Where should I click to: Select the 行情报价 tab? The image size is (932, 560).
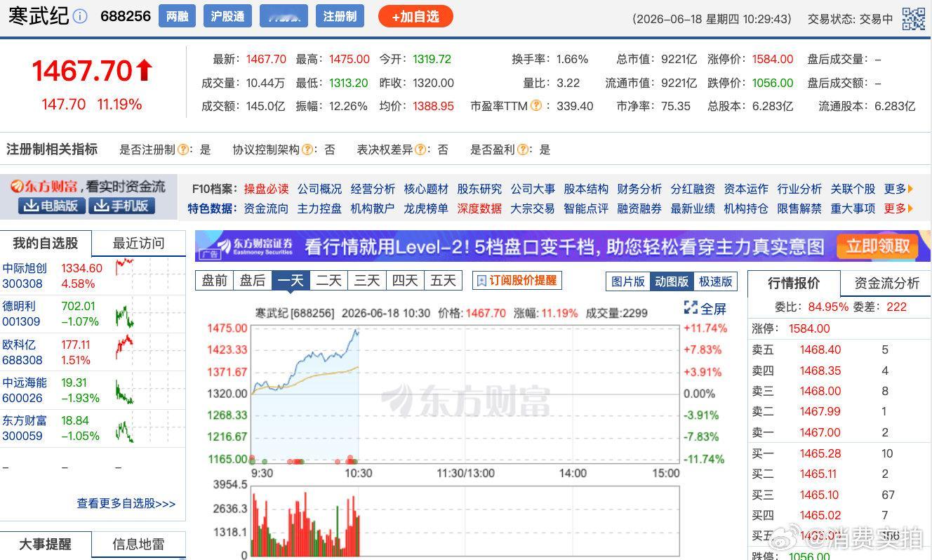click(794, 283)
